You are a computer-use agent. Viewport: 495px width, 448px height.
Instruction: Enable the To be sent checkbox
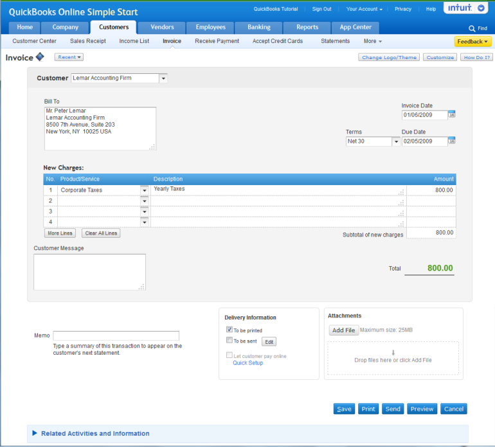230,340
